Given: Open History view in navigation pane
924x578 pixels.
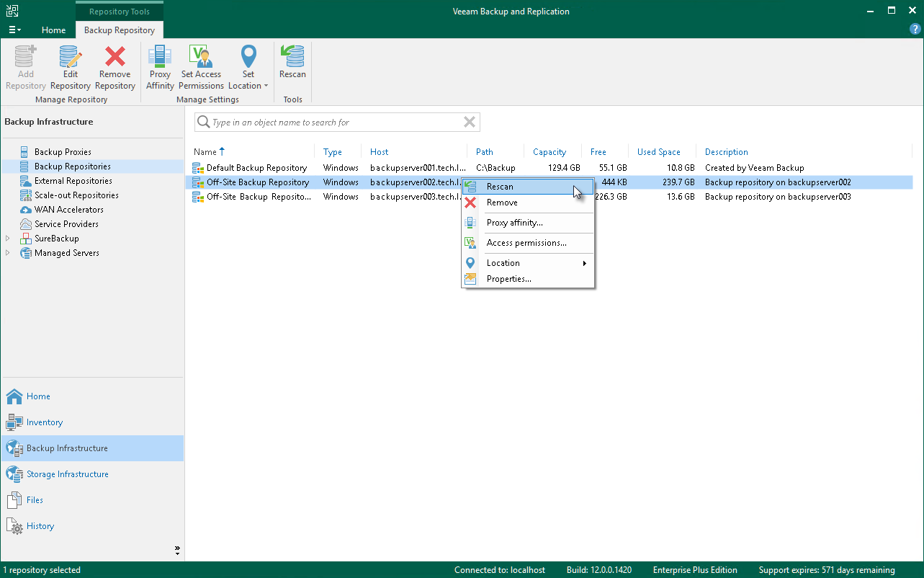Looking at the screenshot, I should tap(92, 526).
